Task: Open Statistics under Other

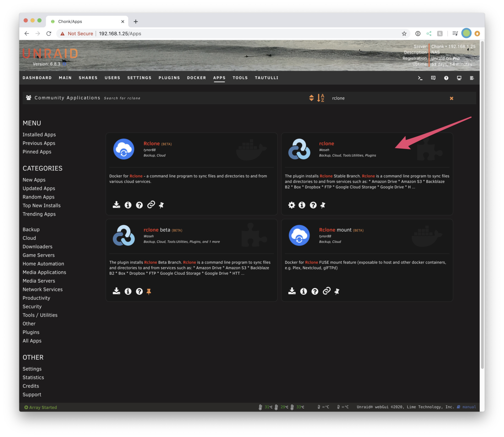Action: [33, 378]
